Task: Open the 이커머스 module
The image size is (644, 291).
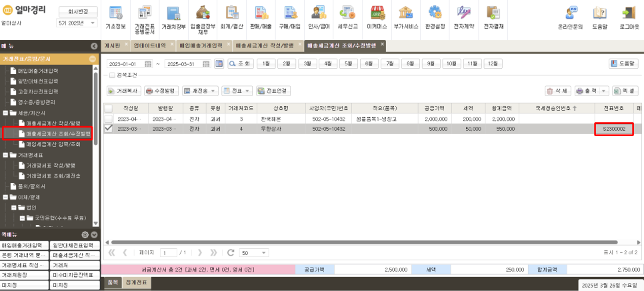Action: point(377,17)
